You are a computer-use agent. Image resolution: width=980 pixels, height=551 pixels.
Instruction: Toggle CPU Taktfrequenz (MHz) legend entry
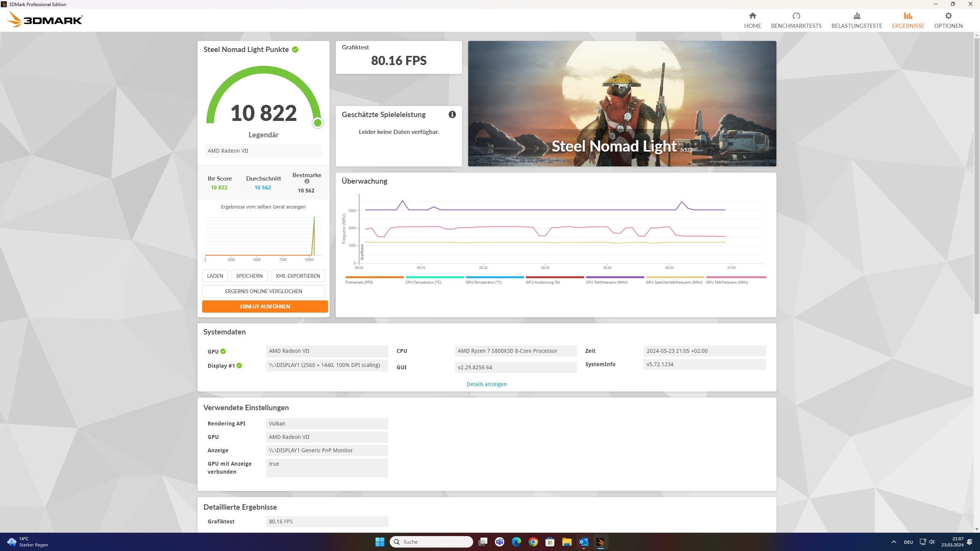pyautogui.click(x=606, y=282)
